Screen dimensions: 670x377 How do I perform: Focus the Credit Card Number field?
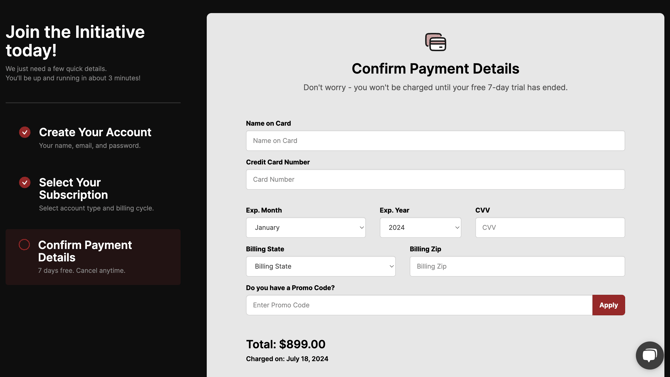coord(435,180)
